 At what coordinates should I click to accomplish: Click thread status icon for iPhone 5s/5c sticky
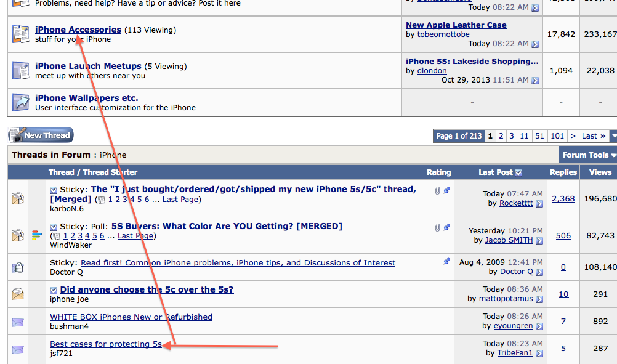click(18, 199)
